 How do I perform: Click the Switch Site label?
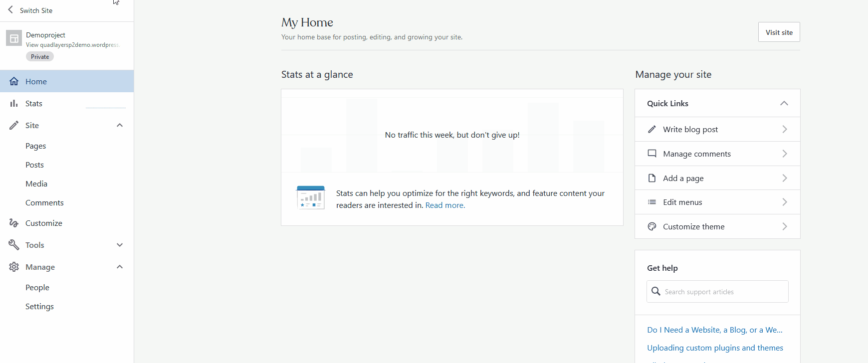36,10
